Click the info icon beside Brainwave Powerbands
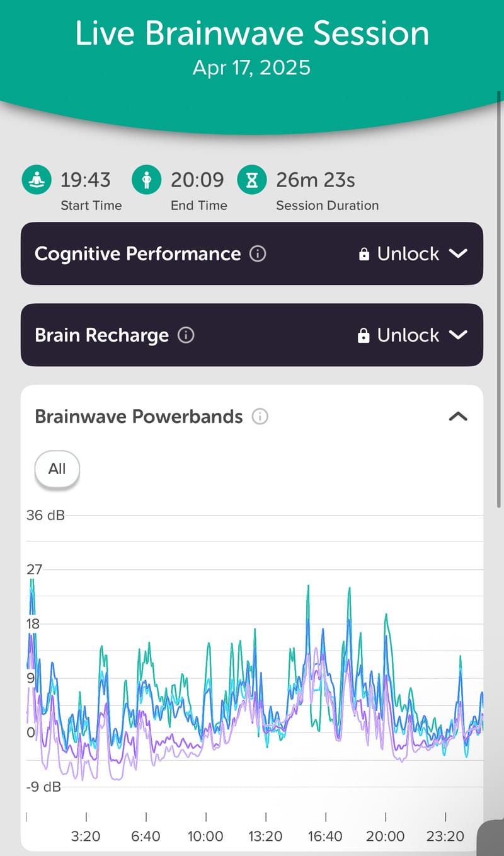Viewport: 504px width, 856px height. point(259,417)
